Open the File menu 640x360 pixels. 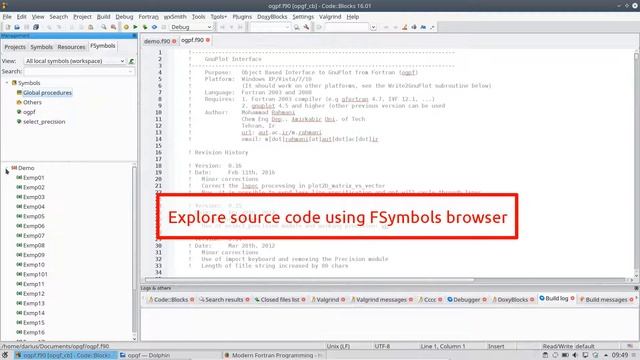click(7, 17)
